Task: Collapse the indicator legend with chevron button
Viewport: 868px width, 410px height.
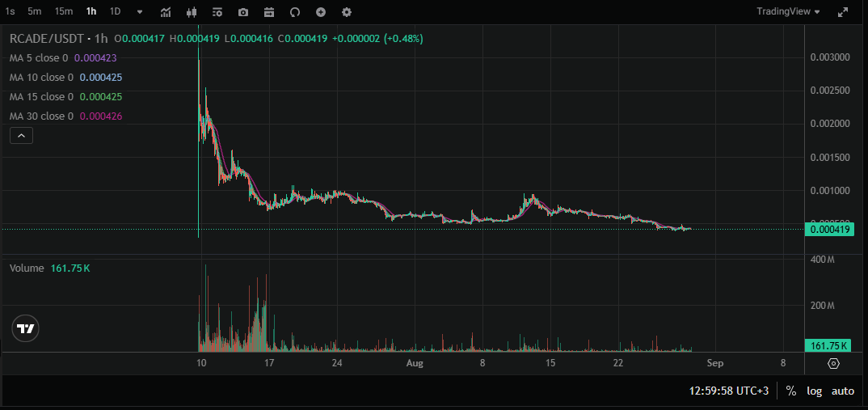Action: 21,135
